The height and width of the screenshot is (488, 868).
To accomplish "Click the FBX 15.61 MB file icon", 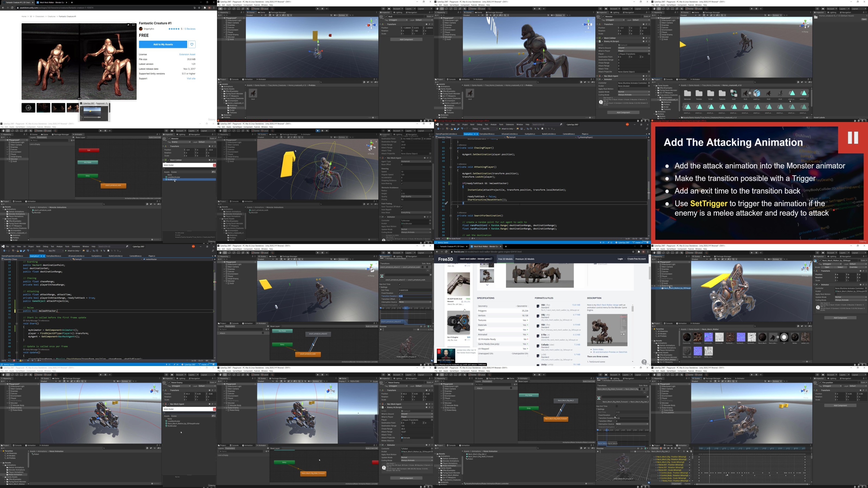I will pyautogui.click(x=538, y=306).
